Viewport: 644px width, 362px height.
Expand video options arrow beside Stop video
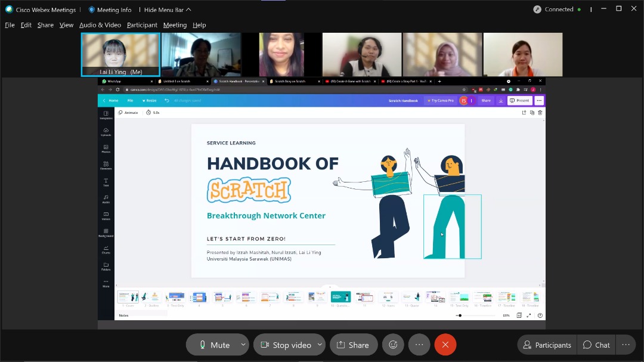pos(320,345)
